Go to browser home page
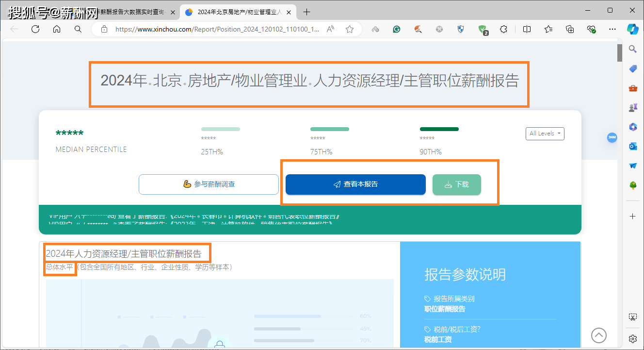This screenshot has height=350, width=644. pos(57,29)
